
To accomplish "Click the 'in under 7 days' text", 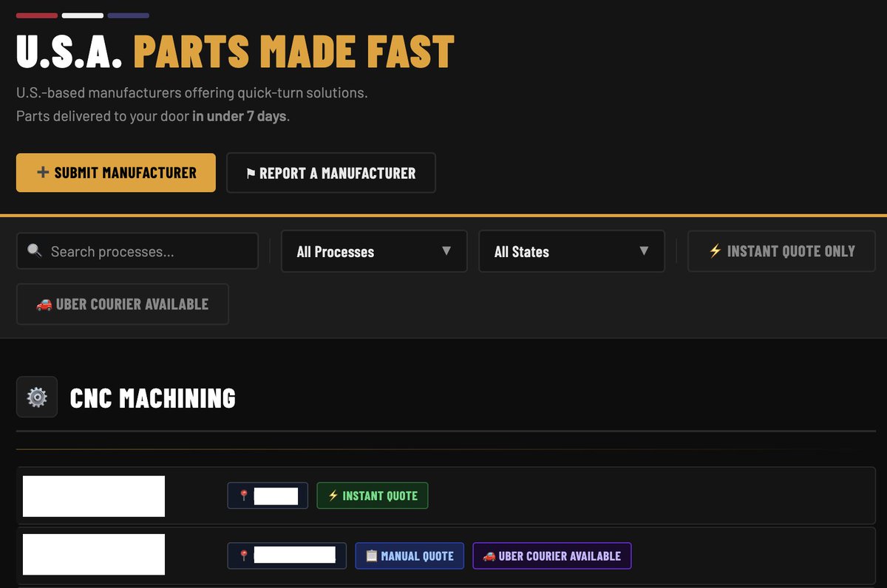I will [239, 116].
